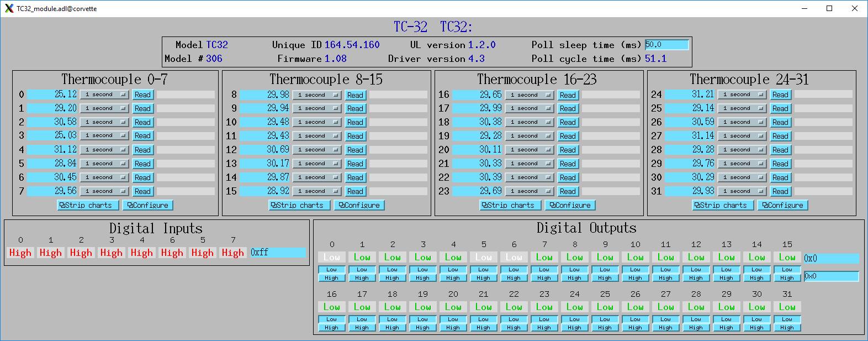Open Strip charts for Thermocouple 0-7
Viewport: 868px width, 341px height.
pos(88,205)
